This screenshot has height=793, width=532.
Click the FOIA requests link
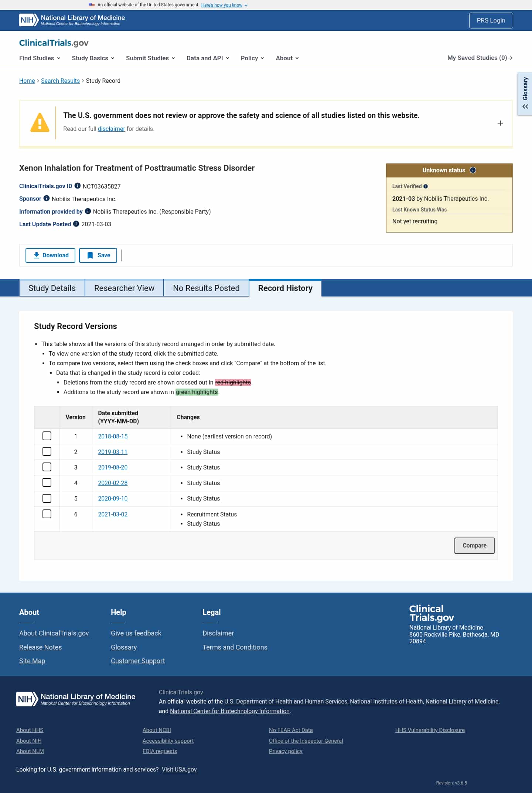click(160, 751)
